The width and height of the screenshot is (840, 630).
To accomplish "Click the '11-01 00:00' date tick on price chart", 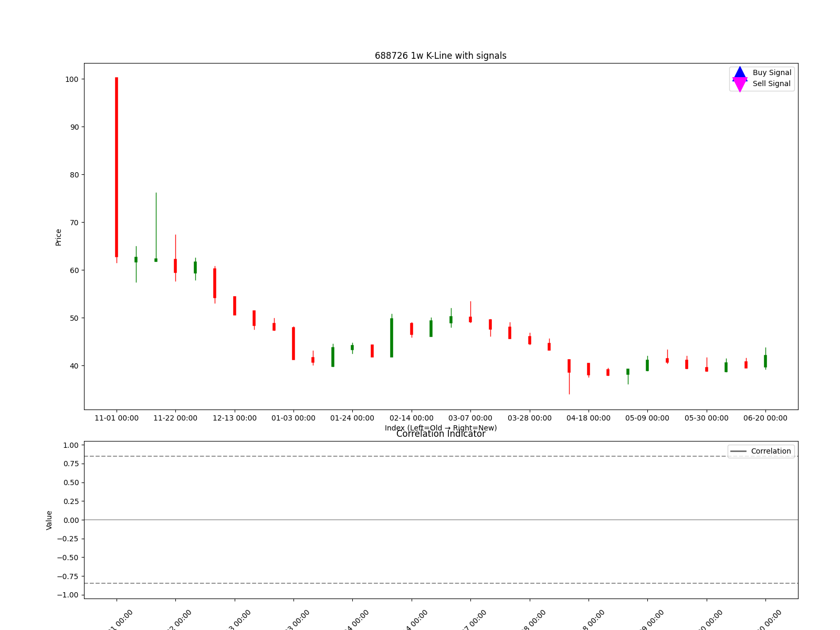I will point(117,418).
